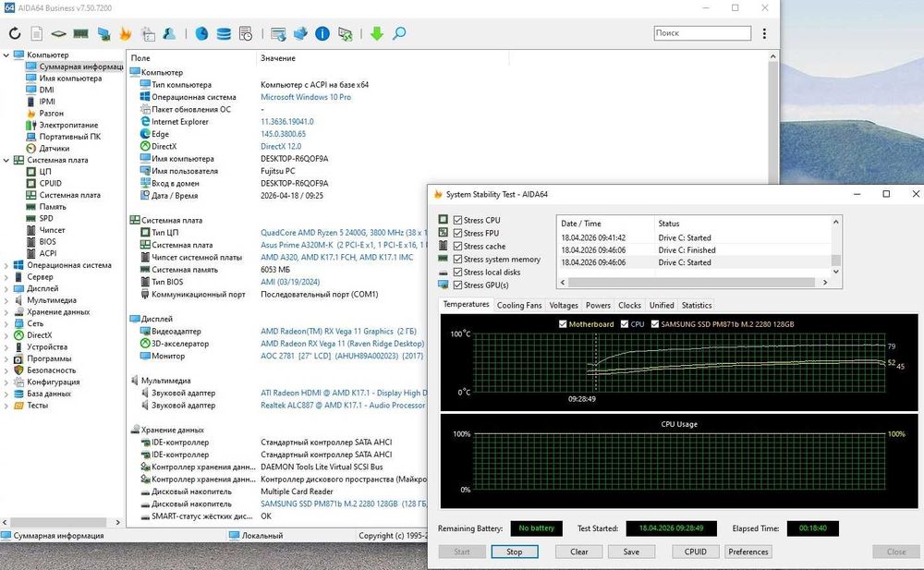This screenshot has height=570, width=924.
Task: Switch to the Unified tab
Action: point(662,306)
